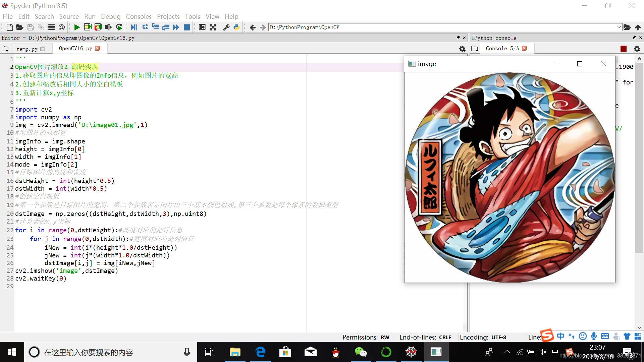This screenshot has width=644, height=362.
Task: Open the Debug menu
Action: [x=111, y=16]
